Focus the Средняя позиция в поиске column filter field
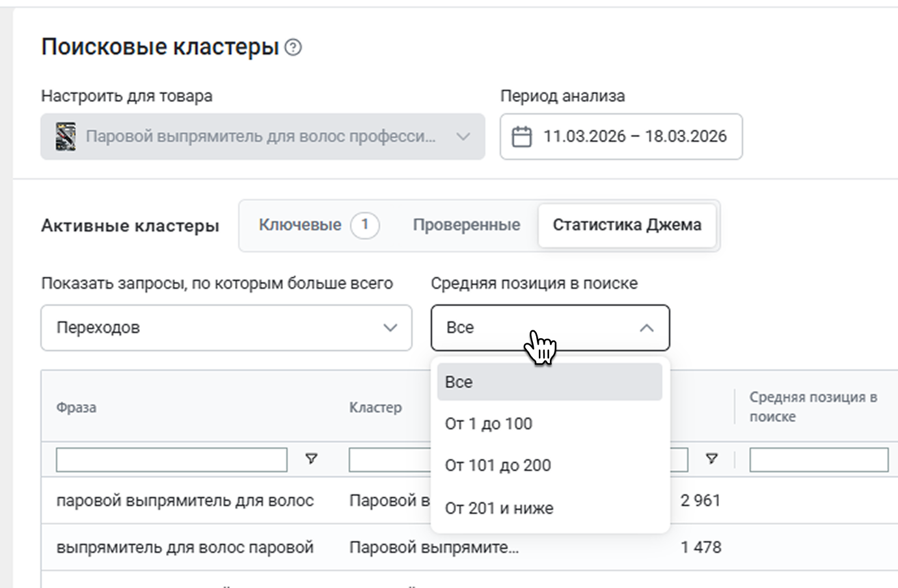Image resolution: width=898 pixels, height=588 pixels. click(x=818, y=460)
